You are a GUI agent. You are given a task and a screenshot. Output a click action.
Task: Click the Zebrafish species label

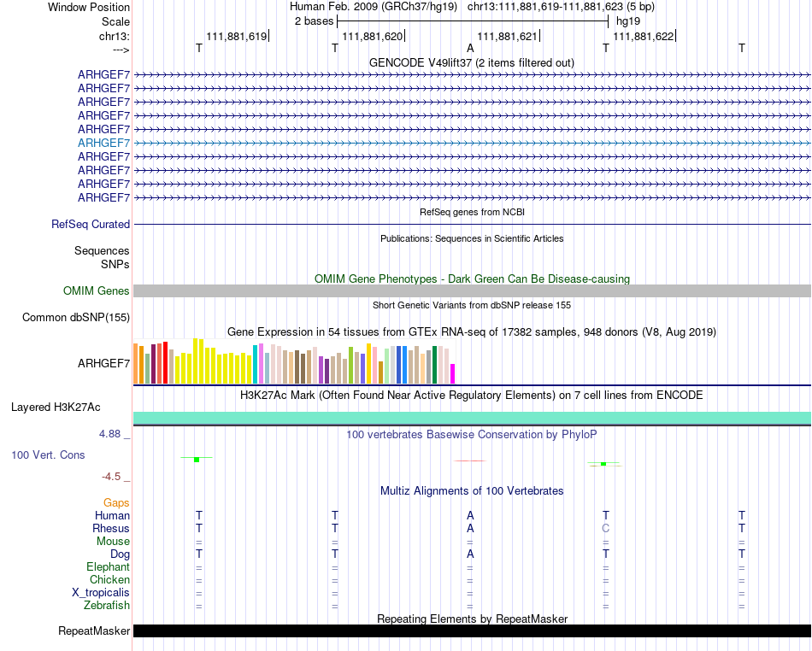click(107, 605)
